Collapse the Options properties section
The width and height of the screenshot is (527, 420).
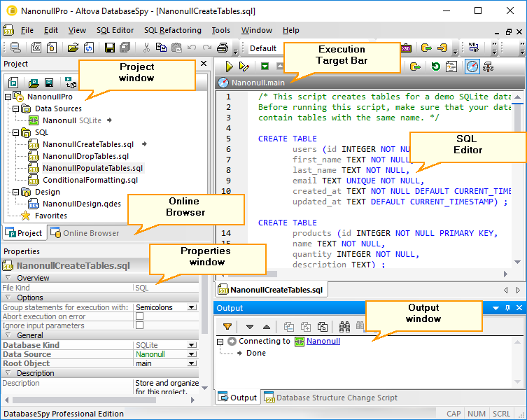click(x=8, y=297)
